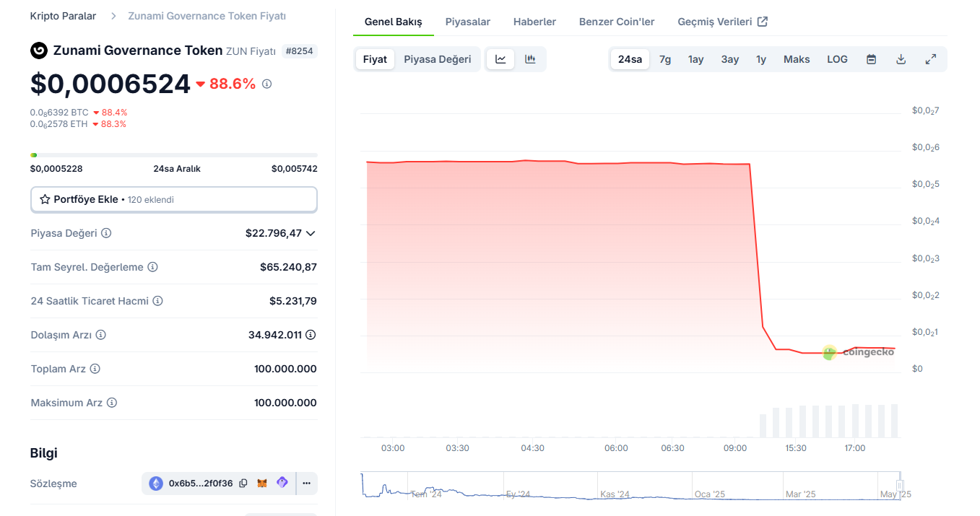Switch to candlestick chart icon
Viewport: 980px width, 516px height.
[x=530, y=59]
